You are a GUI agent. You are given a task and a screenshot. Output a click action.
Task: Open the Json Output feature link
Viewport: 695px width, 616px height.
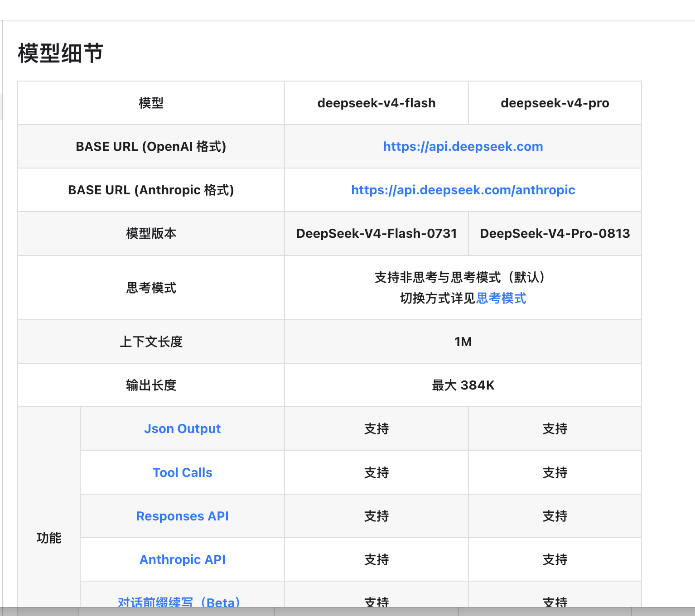pyautogui.click(x=183, y=428)
